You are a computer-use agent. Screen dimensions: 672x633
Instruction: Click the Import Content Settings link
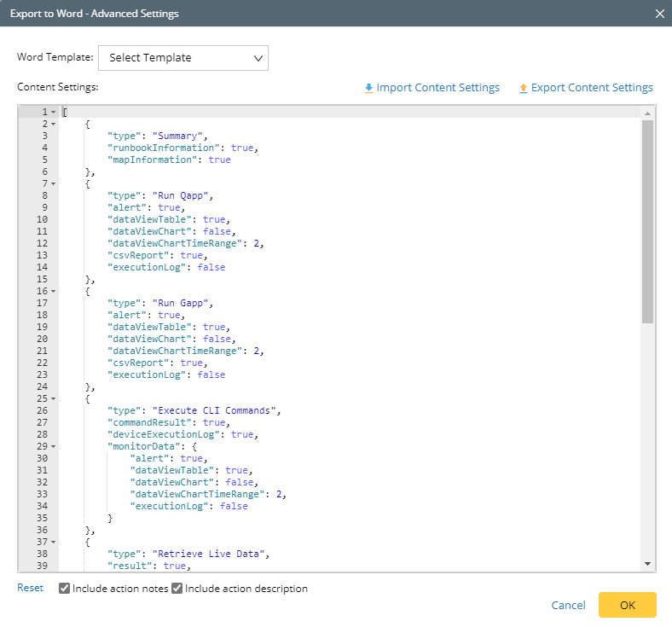click(x=437, y=88)
